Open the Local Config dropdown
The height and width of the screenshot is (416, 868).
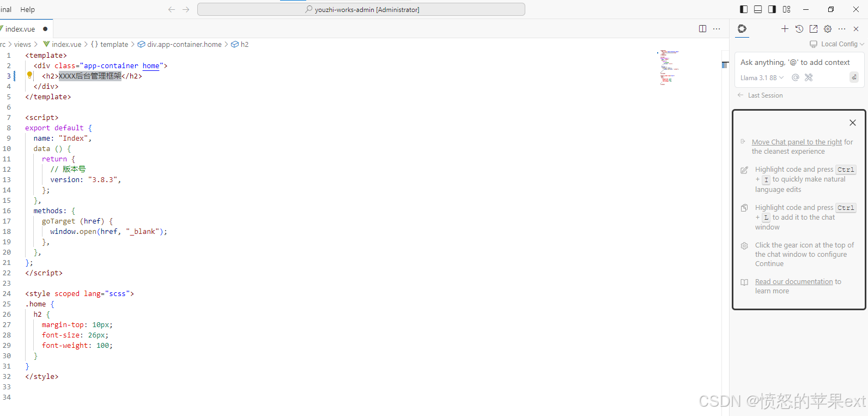click(x=837, y=44)
